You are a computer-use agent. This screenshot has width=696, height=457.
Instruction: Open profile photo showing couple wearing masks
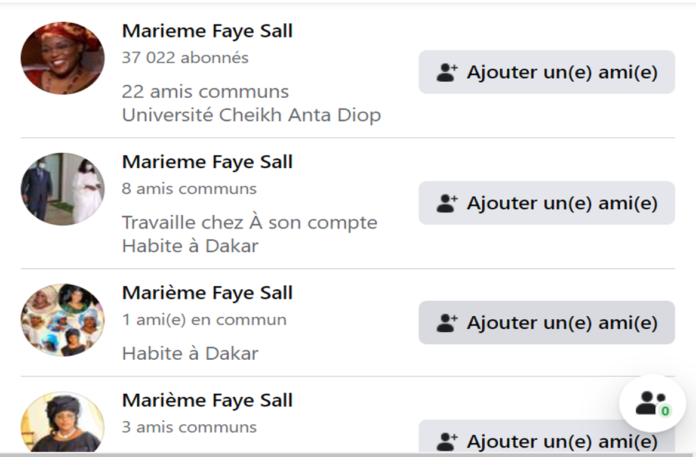click(63, 189)
